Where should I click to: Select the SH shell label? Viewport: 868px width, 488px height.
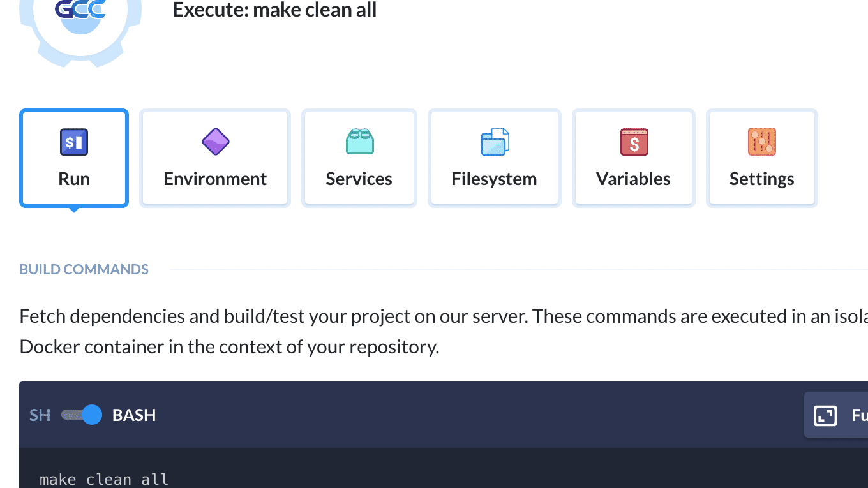click(40, 415)
